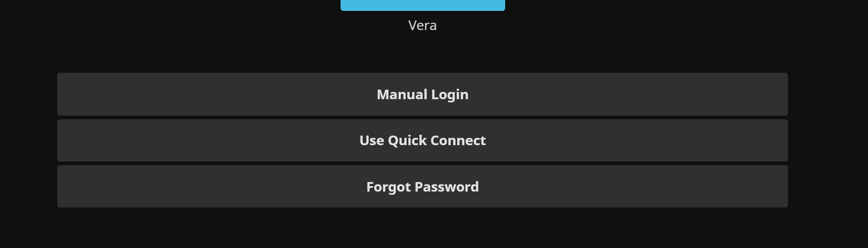Viewport: 868px width, 248px height.
Task: Tap the name Vera under the avatar
Action: pos(422,25)
